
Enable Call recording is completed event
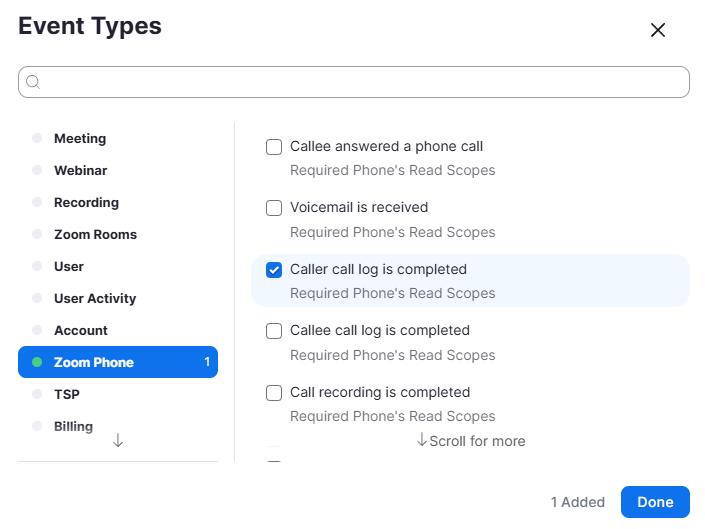tap(274, 393)
